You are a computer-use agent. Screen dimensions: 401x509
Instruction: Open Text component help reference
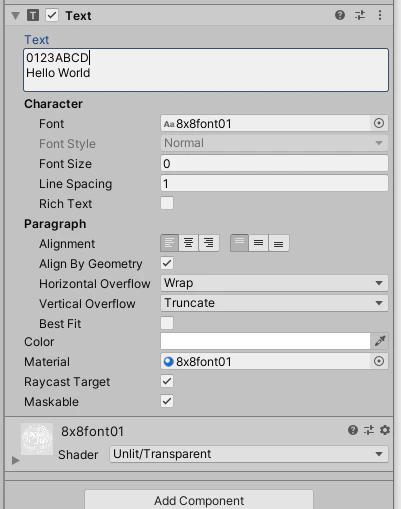tap(340, 15)
